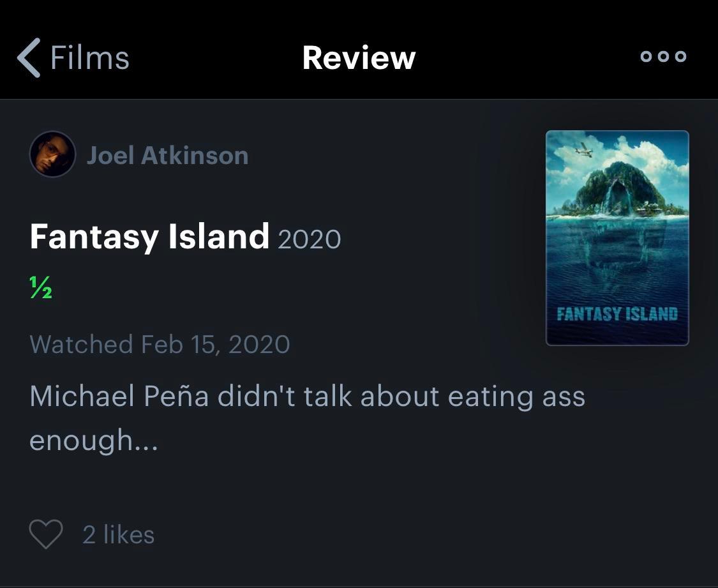Click the Watched Feb 15, 2020 date
The image size is (718, 588).
(x=160, y=343)
